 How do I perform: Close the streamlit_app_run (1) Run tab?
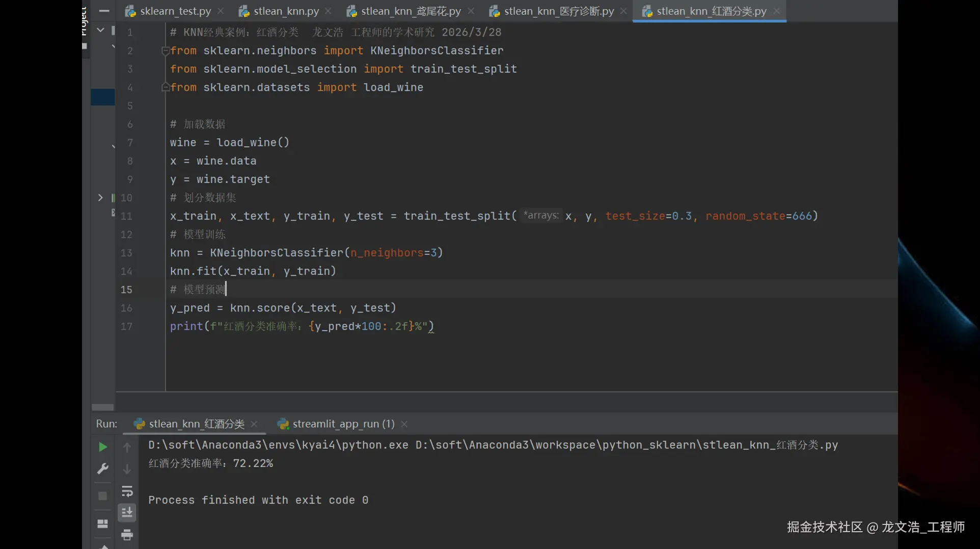point(404,424)
